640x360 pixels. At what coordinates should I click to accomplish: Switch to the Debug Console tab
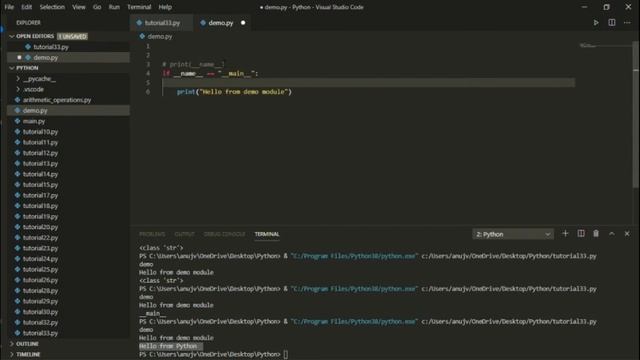click(x=224, y=234)
